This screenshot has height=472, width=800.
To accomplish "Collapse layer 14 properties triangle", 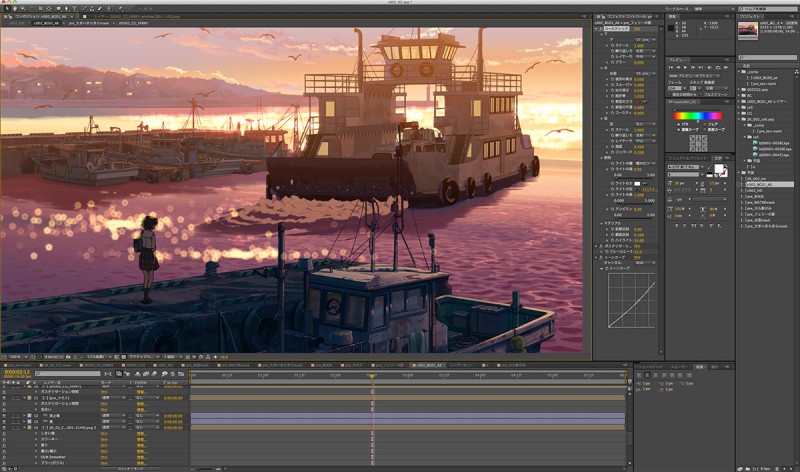I will click(x=24, y=428).
